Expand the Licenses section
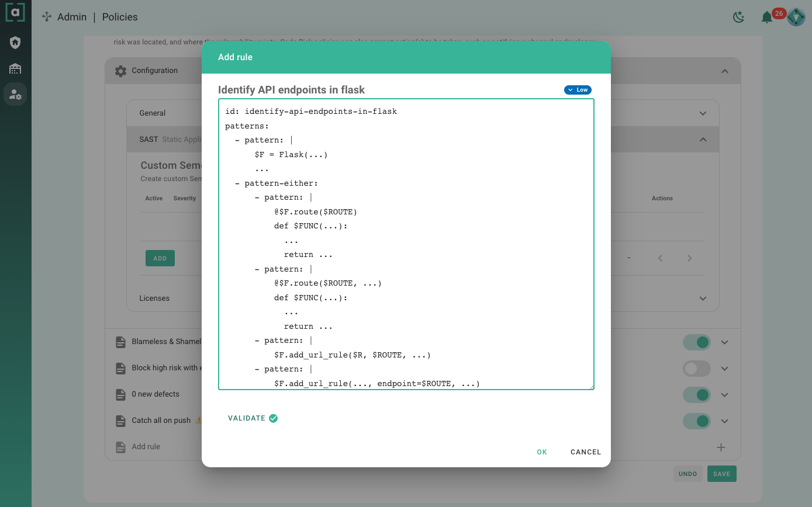This screenshot has height=507, width=812. (x=703, y=298)
